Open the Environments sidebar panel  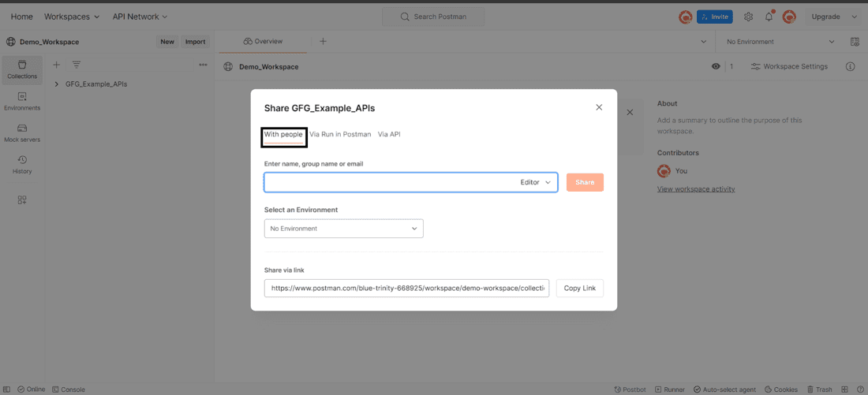pos(22,102)
